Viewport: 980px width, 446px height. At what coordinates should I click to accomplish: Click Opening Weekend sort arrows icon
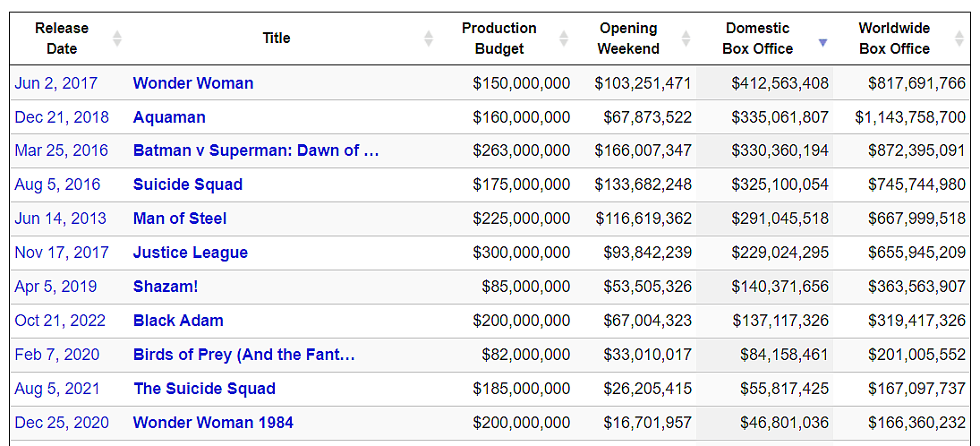[x=686, y=39]
